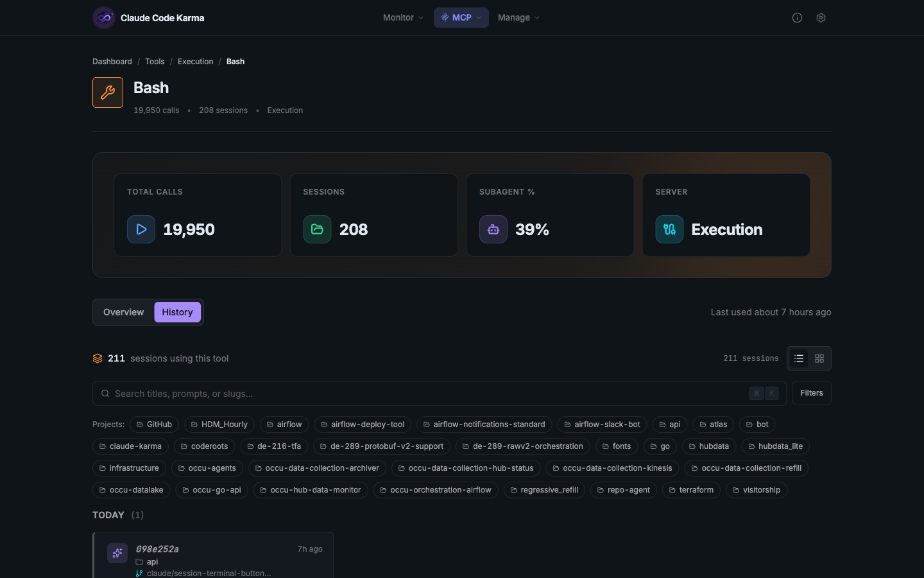Viewport: 924px width, 578px height.
Task: Toggle the hubdata_lite project filter
Action: pos(775,446)
